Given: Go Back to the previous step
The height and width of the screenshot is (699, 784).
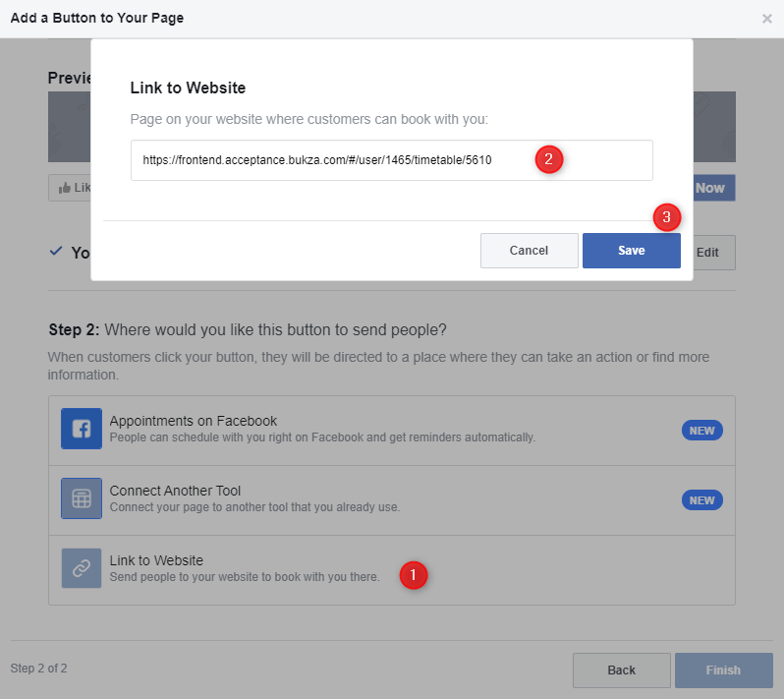Looking at the screenshot, I should pos(621,670).
